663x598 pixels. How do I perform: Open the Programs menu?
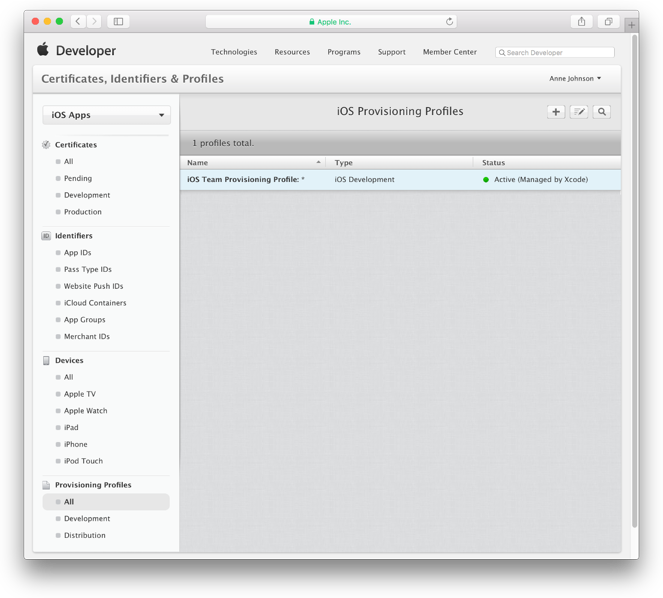coord(344,52)
